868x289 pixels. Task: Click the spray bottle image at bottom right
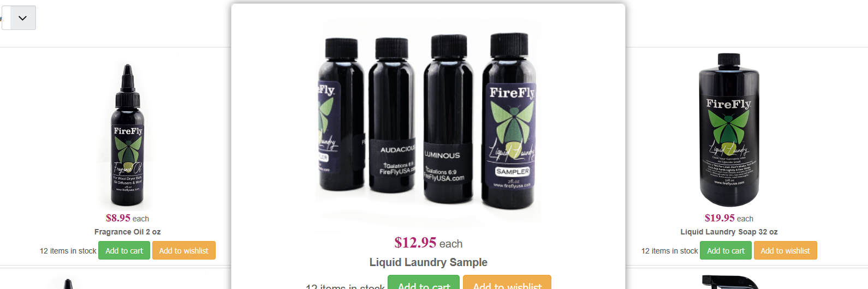[730, 282]
